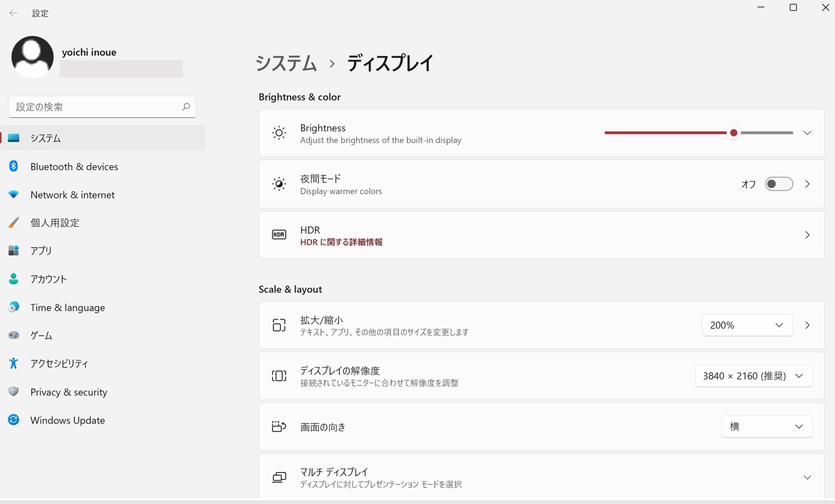Open the 3840 × 2160 resolution dropdown
This screenshot has height=504, width=835.
[753, 376]
